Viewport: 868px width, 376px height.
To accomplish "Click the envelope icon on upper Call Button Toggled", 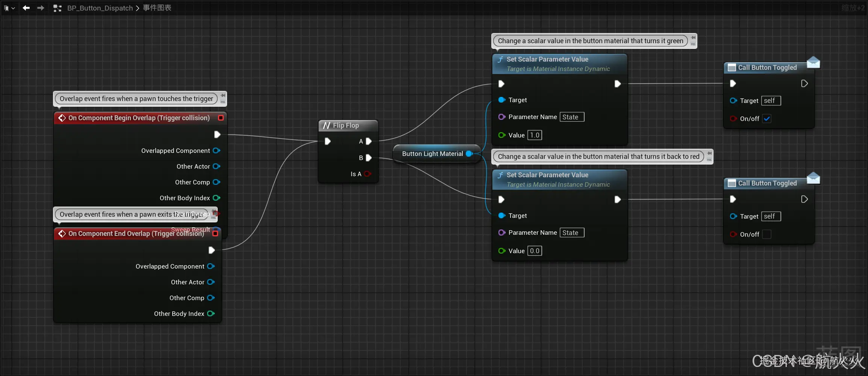I will pyautogui.click(x=813, y=62).
